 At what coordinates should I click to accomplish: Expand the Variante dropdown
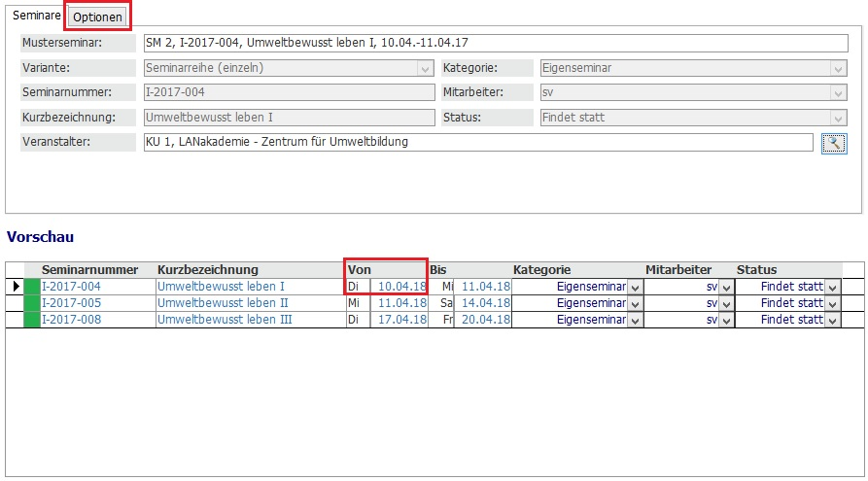424,68
